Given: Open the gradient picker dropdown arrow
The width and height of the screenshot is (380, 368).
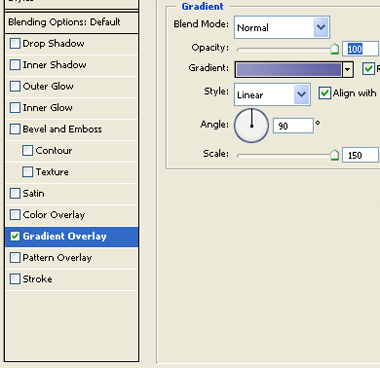Looking at the screenshot, I should click(x=347, y=69).
